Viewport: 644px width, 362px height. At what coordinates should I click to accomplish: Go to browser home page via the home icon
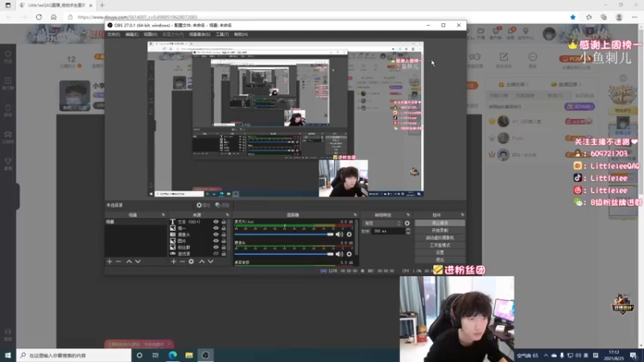tap(54, 17)
